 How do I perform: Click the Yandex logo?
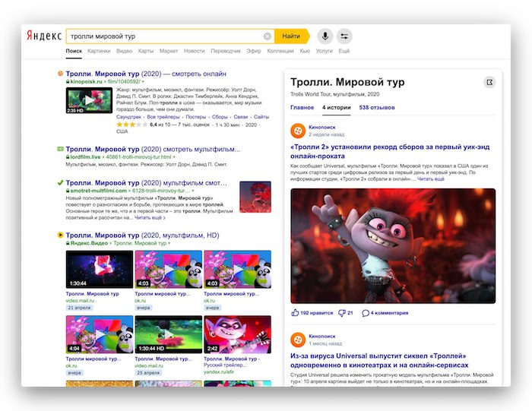click(x=44, y=36)
